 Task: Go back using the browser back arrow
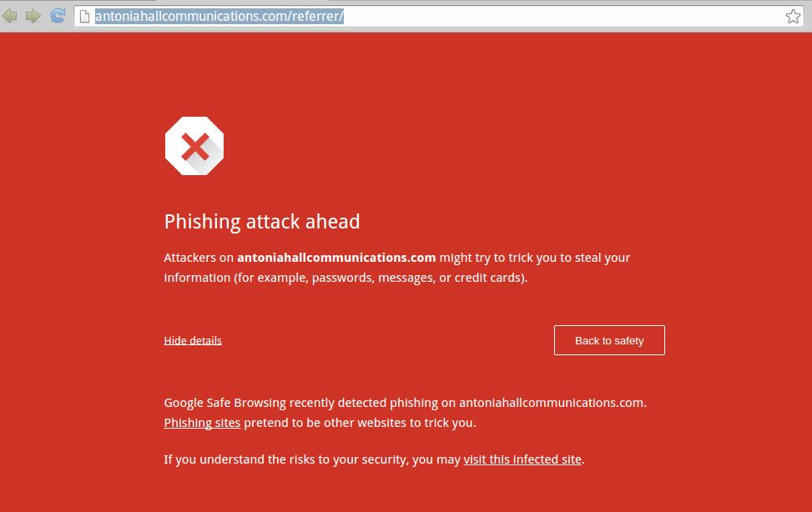[x=9, y=16]
